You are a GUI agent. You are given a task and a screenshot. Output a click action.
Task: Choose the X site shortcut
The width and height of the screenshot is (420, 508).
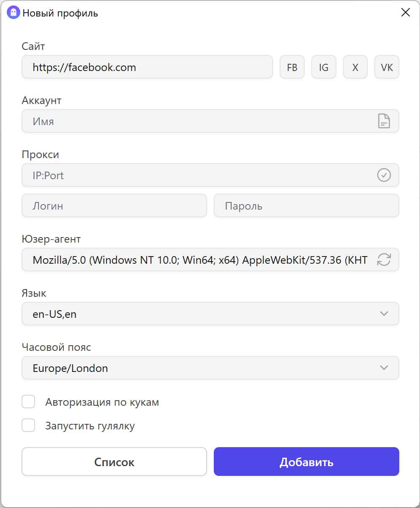355,67
